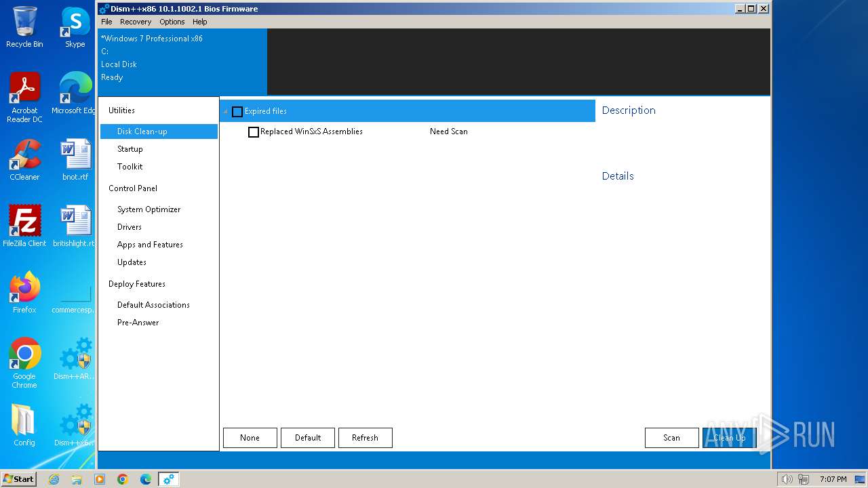Launch Google Chrome desktop shortcut
Viewport: 868px width, 488px height.
point(24,363)
